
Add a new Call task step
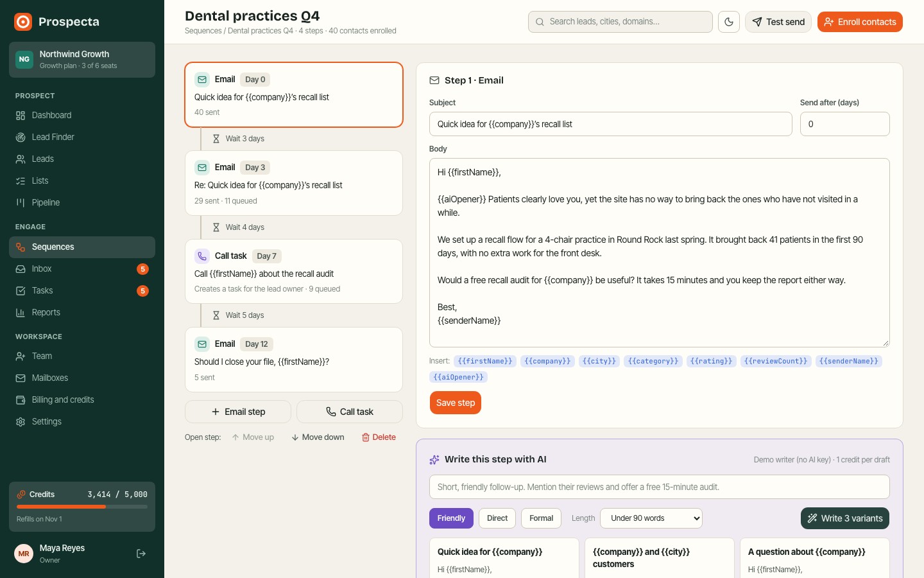click(x=350, y=412)
